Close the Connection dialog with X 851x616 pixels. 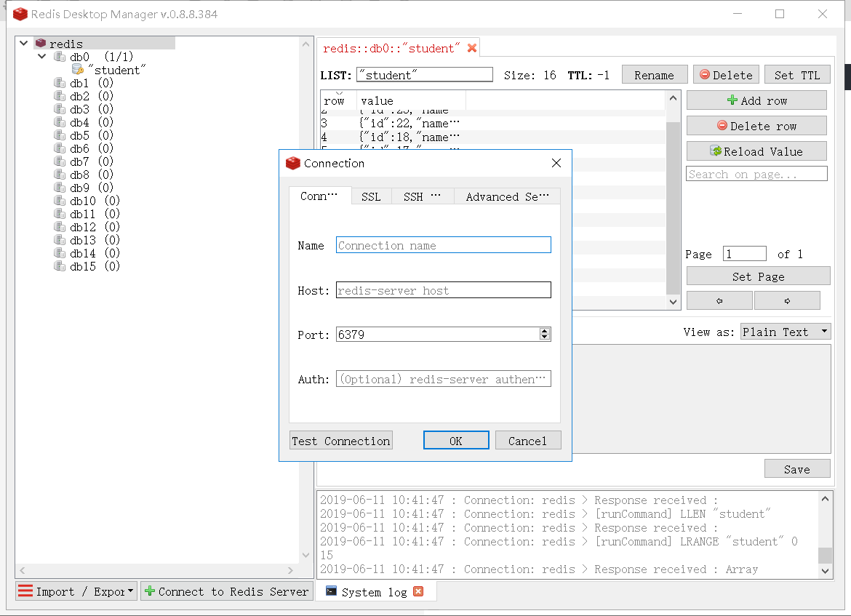556,163
